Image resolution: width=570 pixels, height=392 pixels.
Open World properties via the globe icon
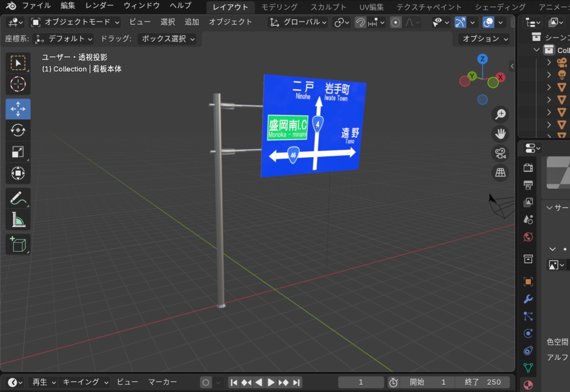pyautogui.click(x=527, y=237)
